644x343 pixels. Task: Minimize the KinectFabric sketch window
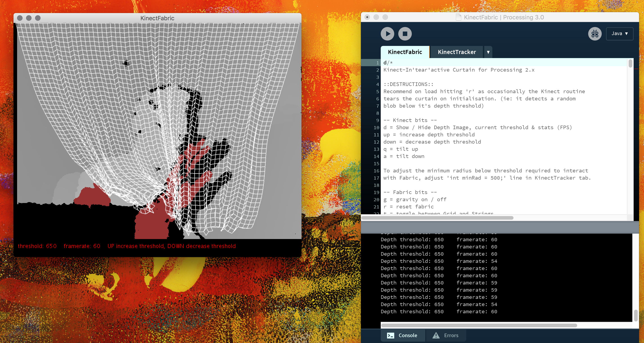click(x=29, y=18)
